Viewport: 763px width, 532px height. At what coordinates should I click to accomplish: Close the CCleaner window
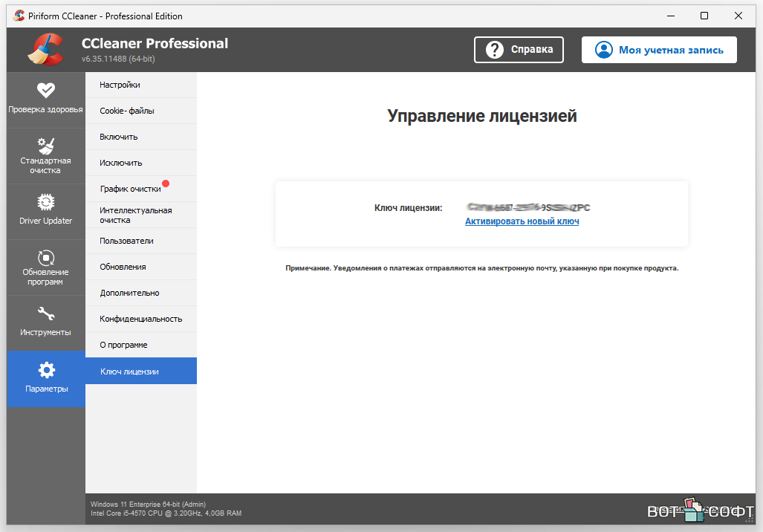pos(738,16)
